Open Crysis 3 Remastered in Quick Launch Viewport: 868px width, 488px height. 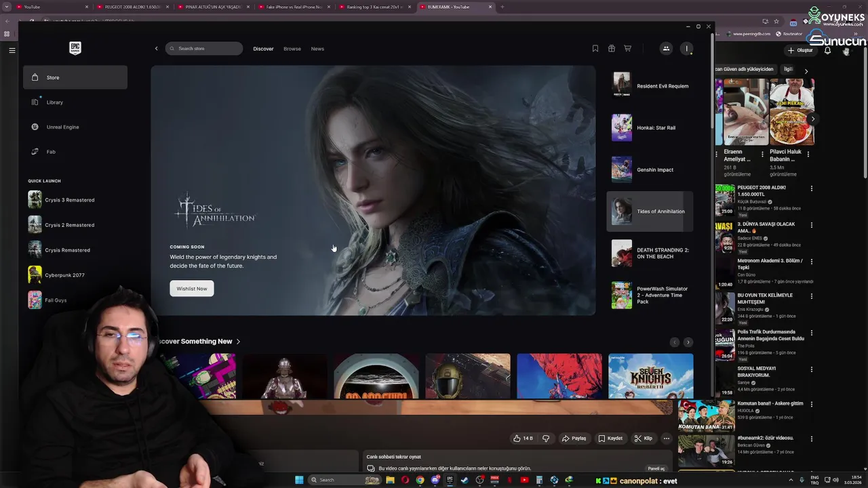click(x=62, y=200)
